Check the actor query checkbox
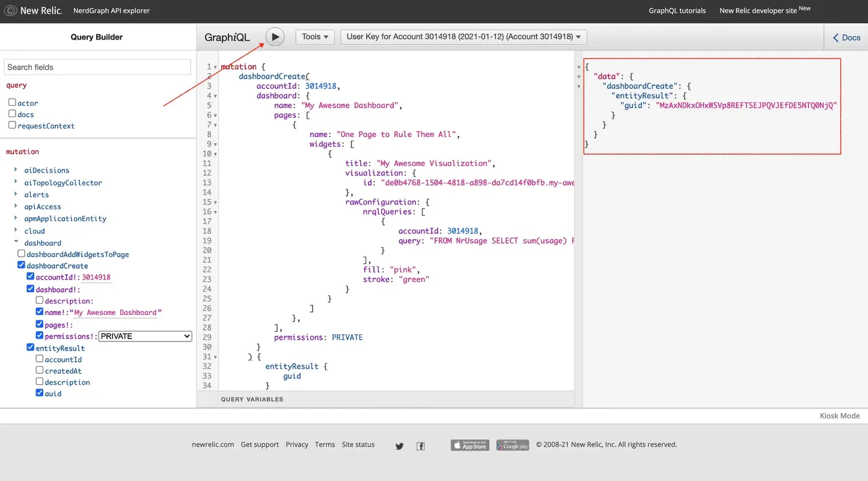This screenshot has height=481, width=868. point(12,102)
